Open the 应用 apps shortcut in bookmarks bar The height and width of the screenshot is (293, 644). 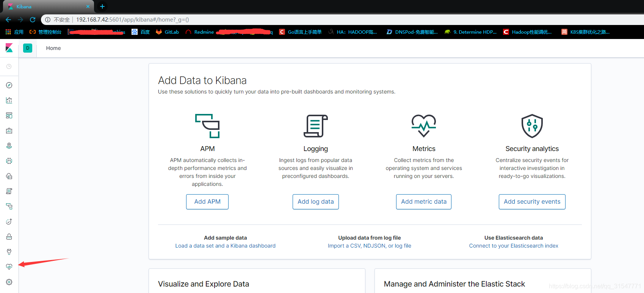point(14,32)
